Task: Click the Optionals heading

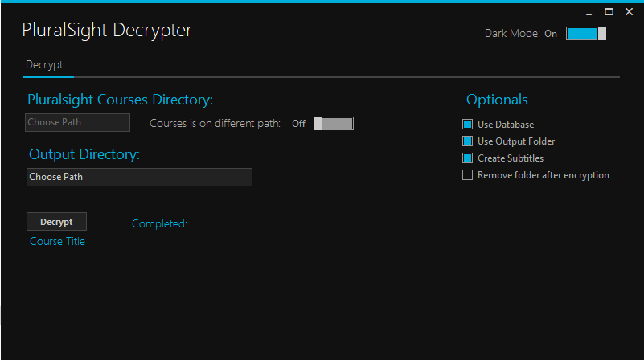Action: (x=497, y=100)
